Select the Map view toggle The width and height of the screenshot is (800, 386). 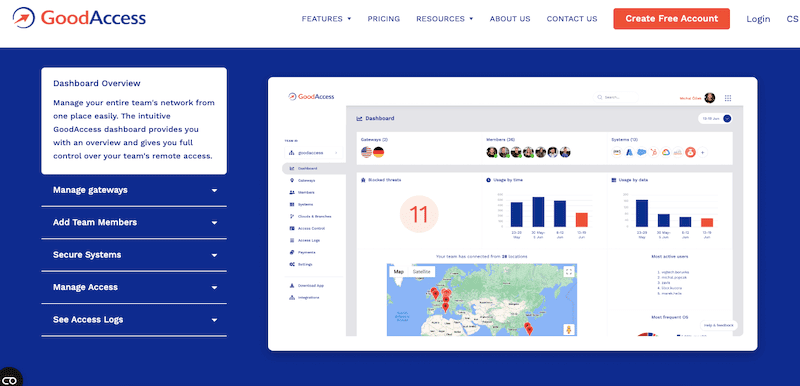(398, 272)
